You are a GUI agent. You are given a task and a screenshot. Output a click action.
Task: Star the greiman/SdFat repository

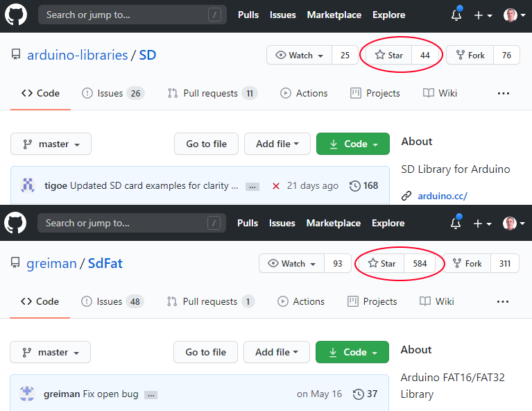click(382, 264)
